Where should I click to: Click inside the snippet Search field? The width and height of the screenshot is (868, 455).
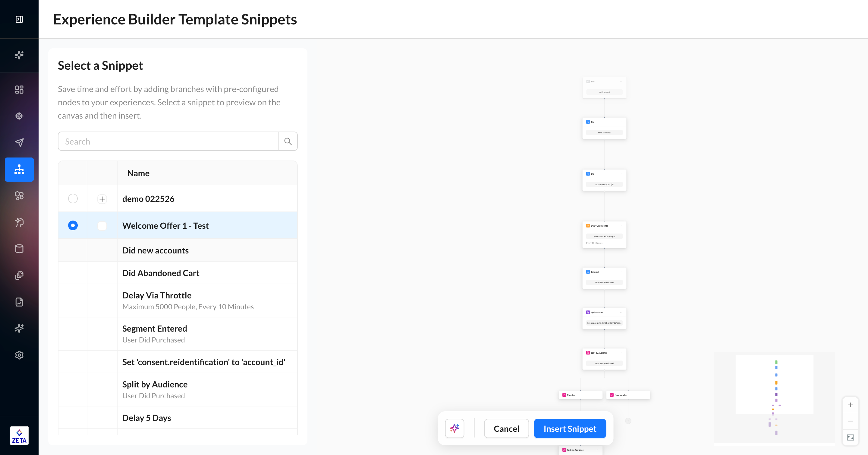pos(168,141)
